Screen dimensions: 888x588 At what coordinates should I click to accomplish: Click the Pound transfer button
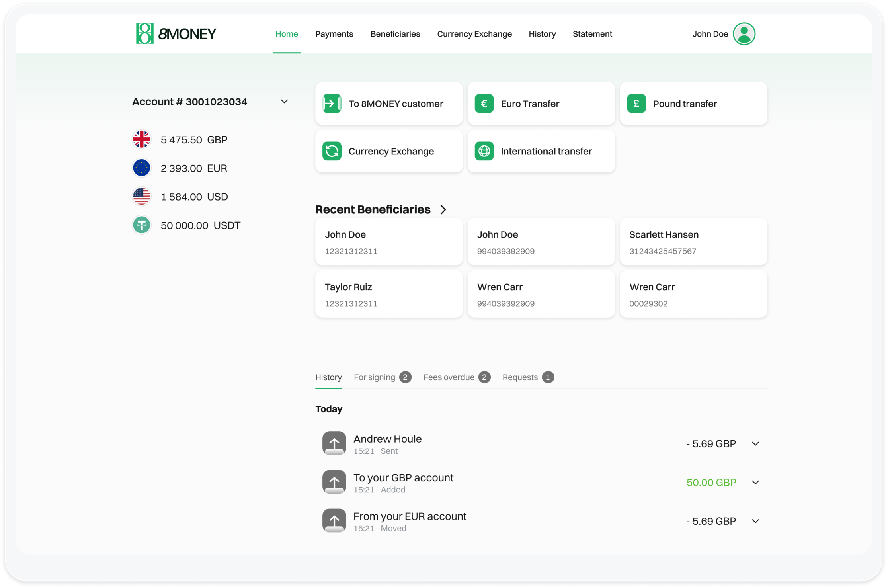693,104
